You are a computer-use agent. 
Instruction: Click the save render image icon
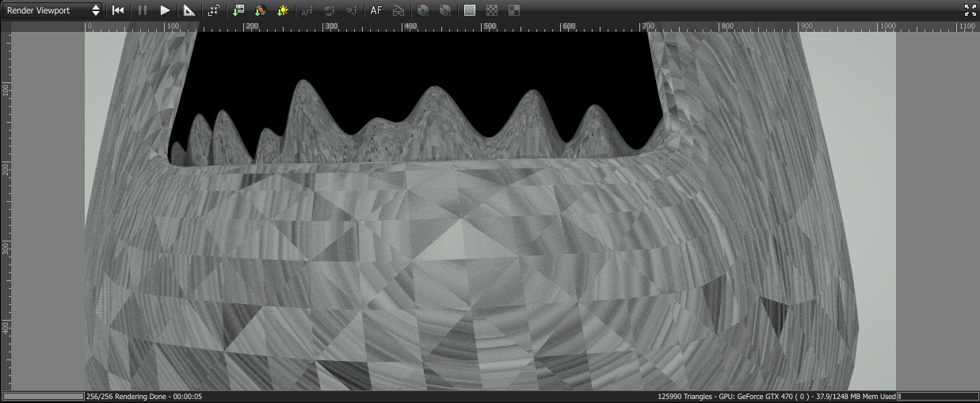[238, 10]
